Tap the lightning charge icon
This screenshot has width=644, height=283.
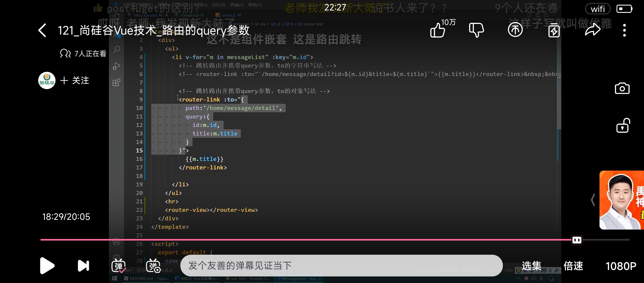[554, 30]
